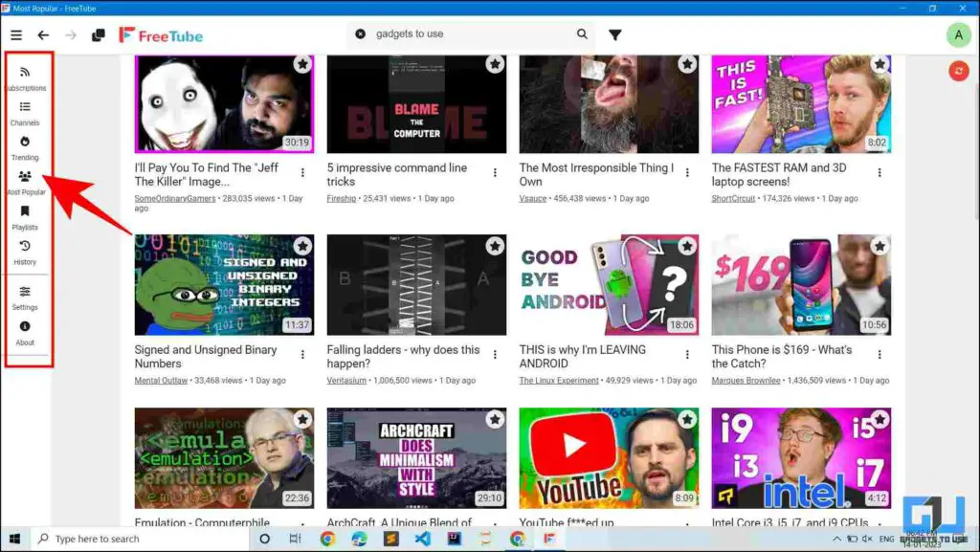980x552 pixels.
Task: Open About in the sidebar
Action: [x=25, y=334]
